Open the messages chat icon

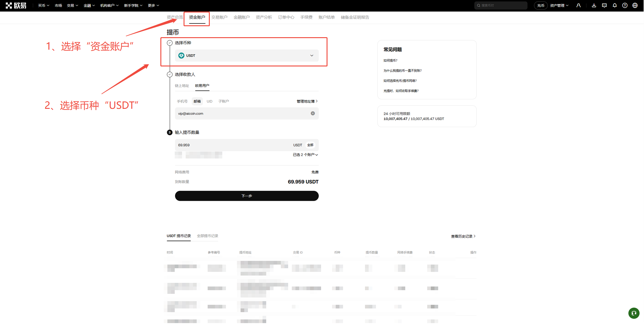[604, 5]
